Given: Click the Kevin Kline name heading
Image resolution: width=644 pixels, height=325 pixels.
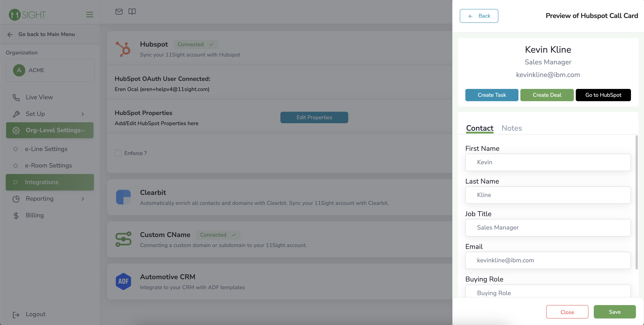Looking at the screenshot, I should click(x=548, y=50).
